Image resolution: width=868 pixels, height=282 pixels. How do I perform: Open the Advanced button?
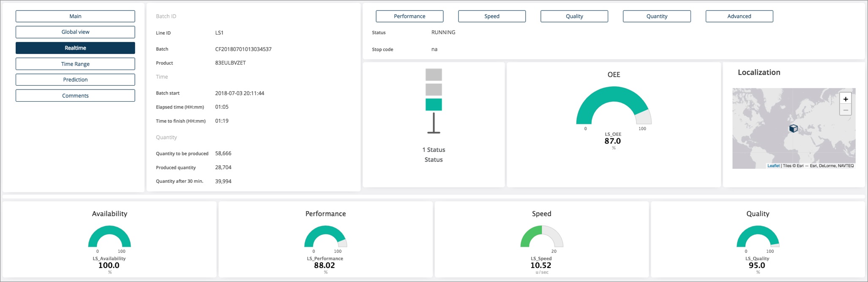[x=739, y=16]
